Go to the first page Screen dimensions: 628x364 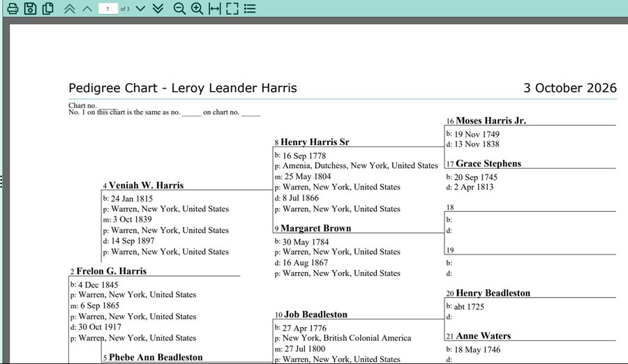[70, 8]
